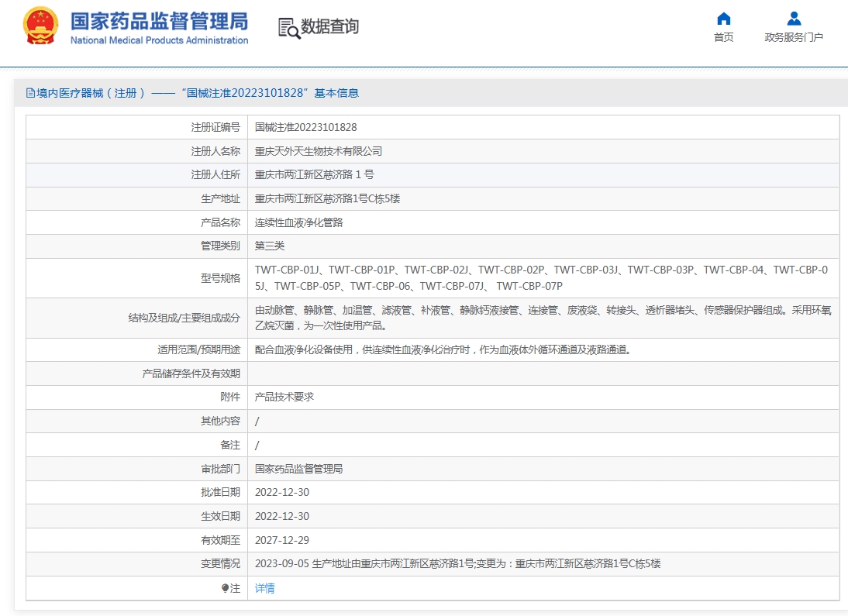Viewport: 848px width, 616px height.
Task: Click the slash value in 其他内容 row
Action: tap(257, 421)
